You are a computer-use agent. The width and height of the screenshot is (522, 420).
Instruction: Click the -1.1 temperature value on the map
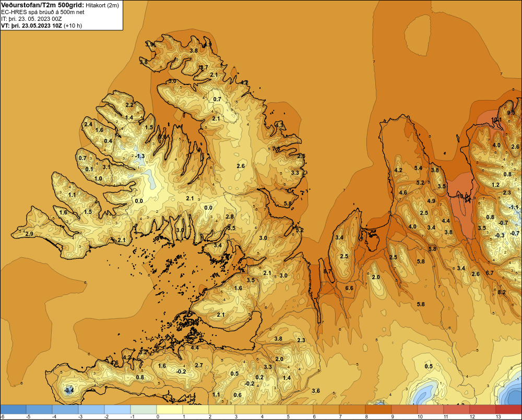pos(514,207)
